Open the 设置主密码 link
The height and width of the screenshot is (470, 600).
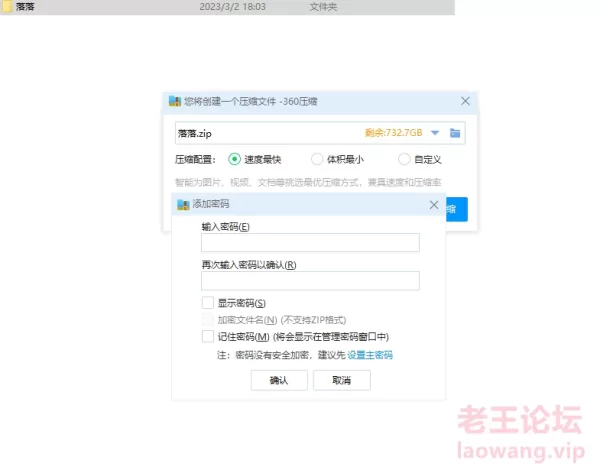370,355
